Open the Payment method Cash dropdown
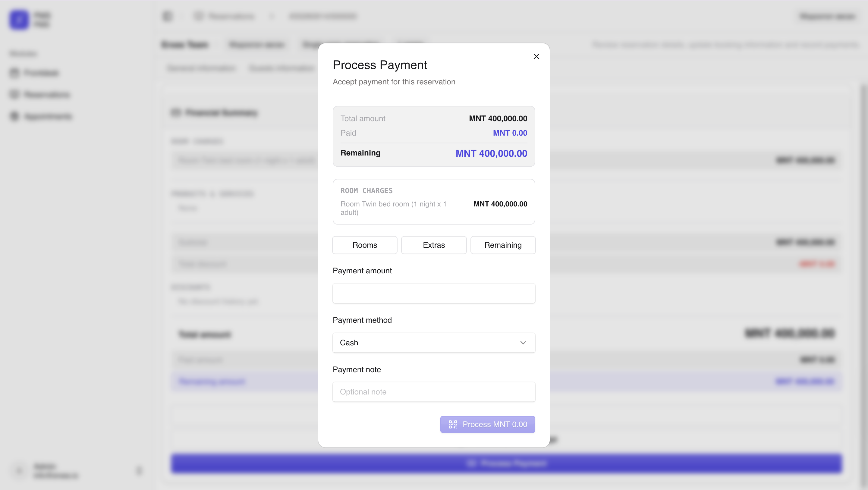This screenshot has height=490, width=868. coord(434,343)
